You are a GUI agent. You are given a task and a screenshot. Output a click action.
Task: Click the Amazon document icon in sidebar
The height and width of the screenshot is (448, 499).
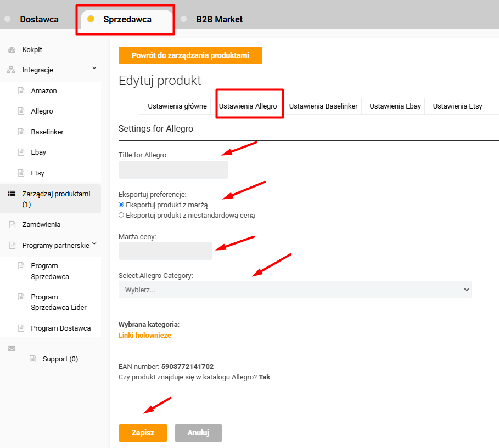(21, 91)
